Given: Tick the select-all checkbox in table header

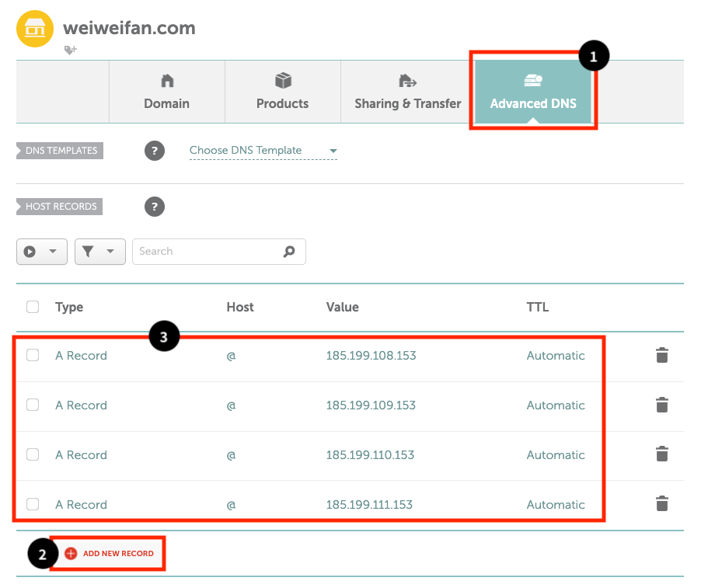Looking at the screenshot, I should click(x=33, y=307).
